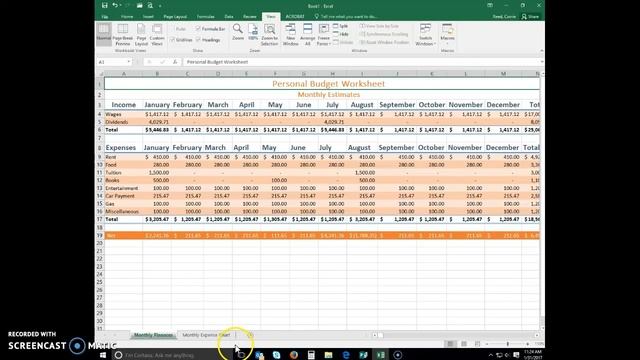The height and width of the screenshot is (360, 640).
Task: Open the ACROBAT tab
Action: point(295,17)
